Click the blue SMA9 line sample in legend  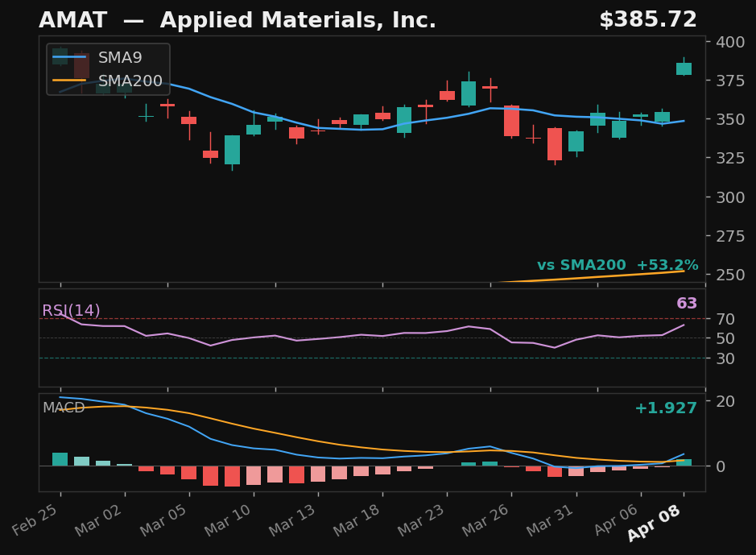(x=68, y=58)
